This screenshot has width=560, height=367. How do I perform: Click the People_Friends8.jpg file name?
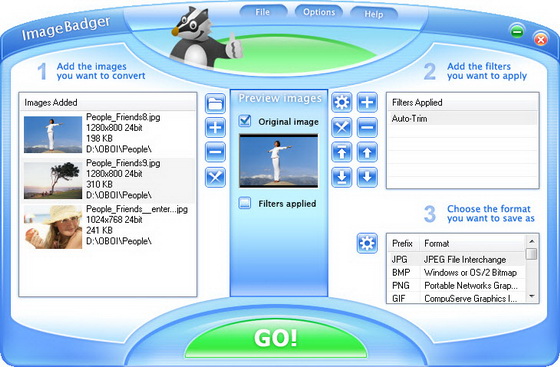tap(123, 117)
